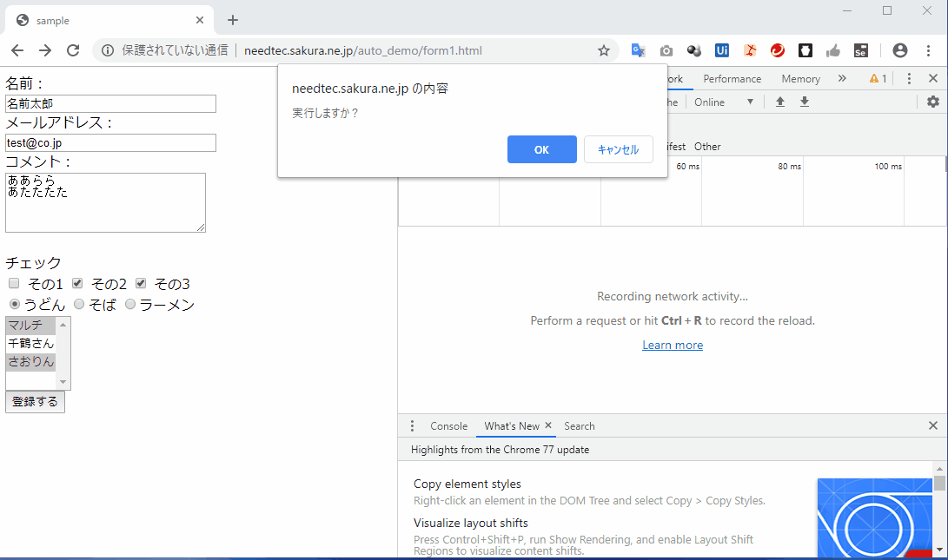Open the Selenium IDE extension icon

point(861,50)
